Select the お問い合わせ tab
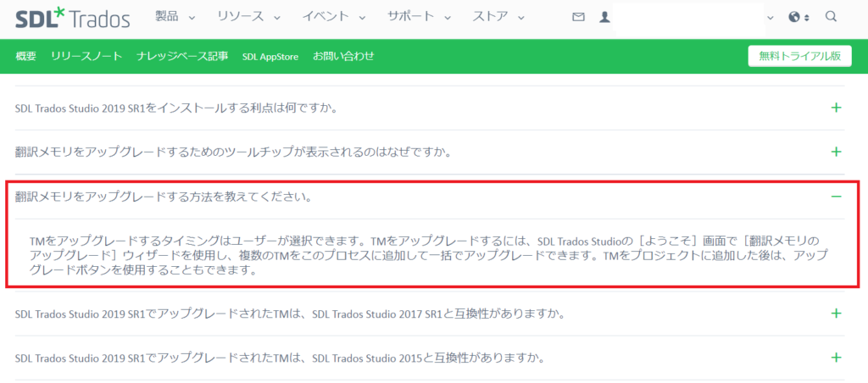This screenshot has width=868, height=383. (343, 56)
